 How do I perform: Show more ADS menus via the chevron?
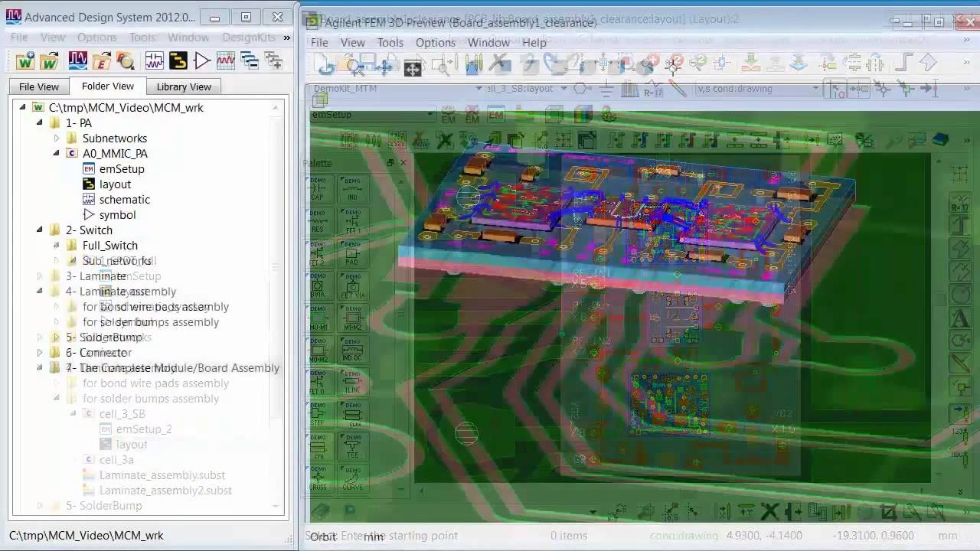pyautogui.click(x=286, y=37)
